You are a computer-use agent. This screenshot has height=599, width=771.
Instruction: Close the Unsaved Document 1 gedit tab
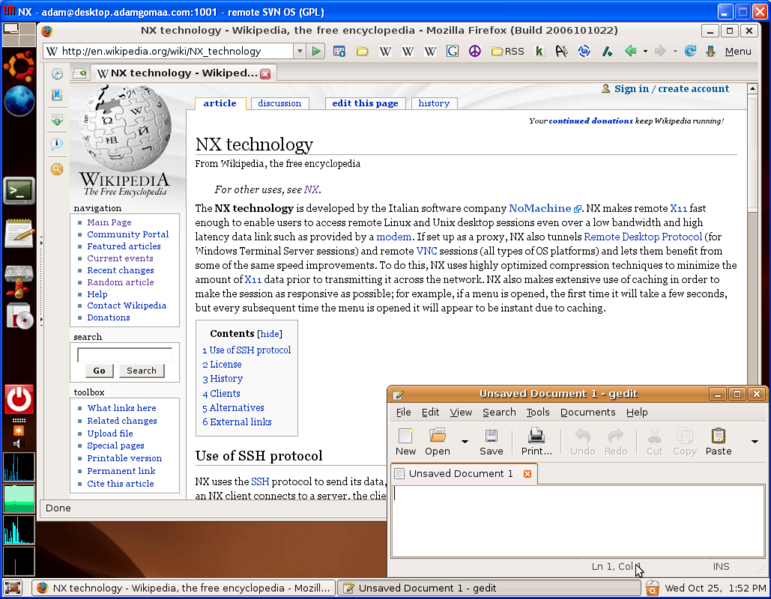pyautogui.click(x=527, y=474)
